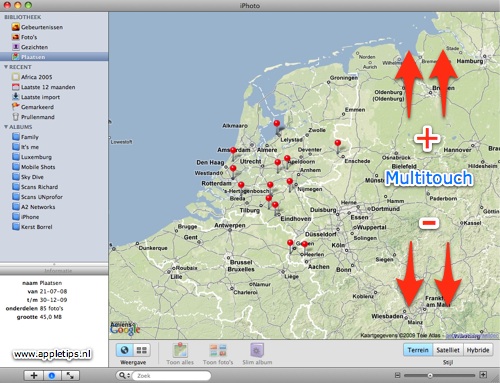This screenshot has width=500, height=383.
Task: Click the Toon alles map icon
Action: click(180, 351)
